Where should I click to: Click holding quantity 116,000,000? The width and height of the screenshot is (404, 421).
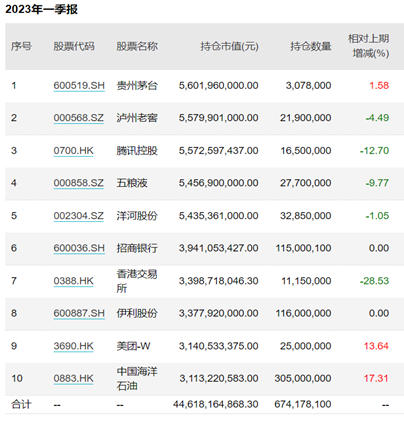[303, 313]
